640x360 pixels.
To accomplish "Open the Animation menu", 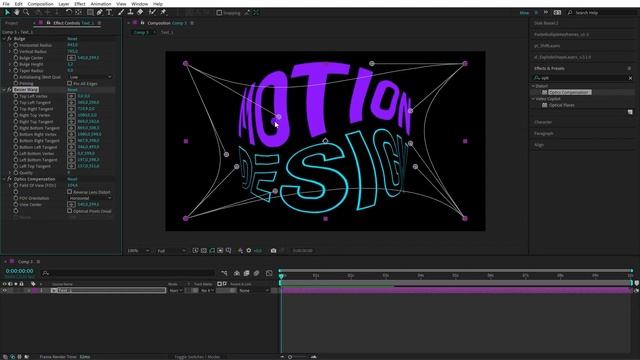I will point(100,4).
